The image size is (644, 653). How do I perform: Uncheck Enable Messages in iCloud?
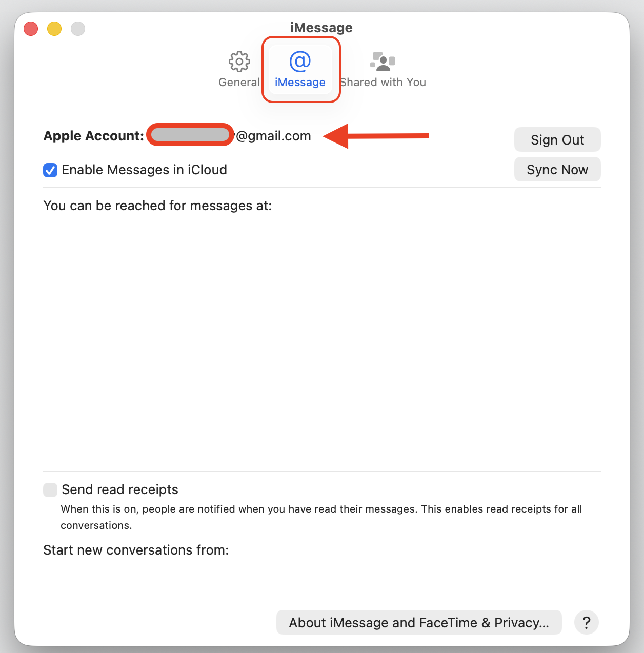50,170
